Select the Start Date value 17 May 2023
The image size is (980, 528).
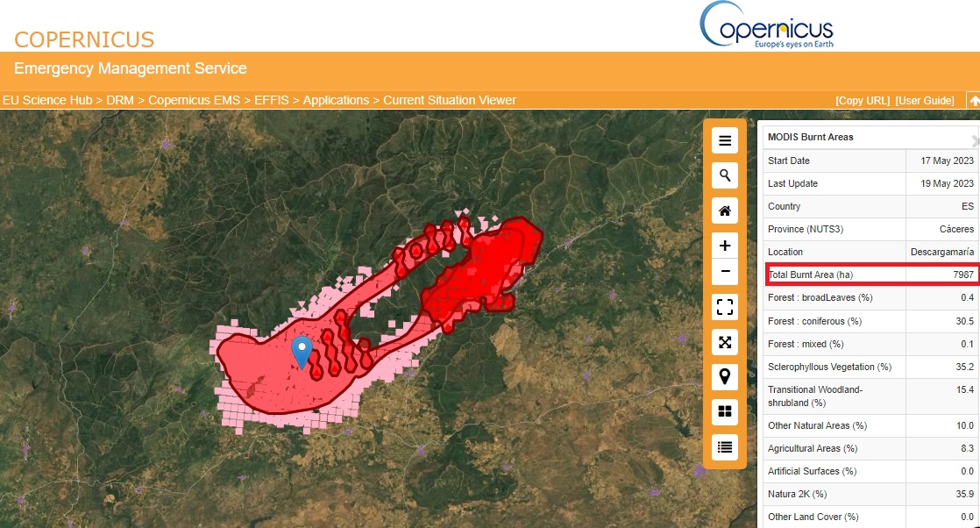click(947, 161)
